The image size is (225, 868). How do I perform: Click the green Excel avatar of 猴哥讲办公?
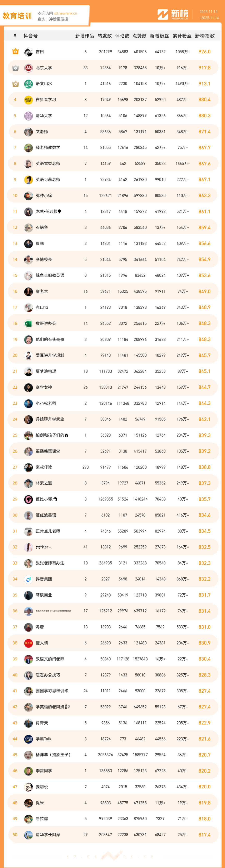pos(28,323)
